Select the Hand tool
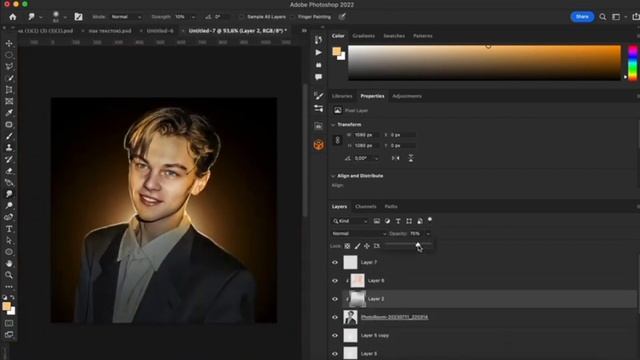This screenshot has width=640, height=360. click(x=9, y=264)
